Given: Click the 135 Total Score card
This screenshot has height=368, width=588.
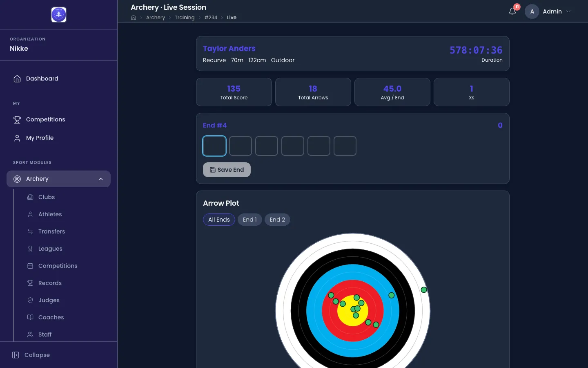Looking at the screenshot, I should [x=234, y=92].
